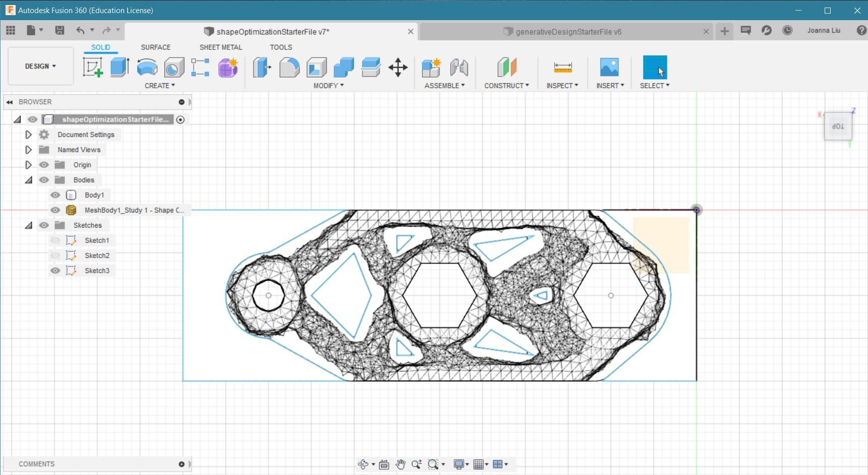Click the Look At icon
This screenshot has width=868, height=475.
(384, 464)
